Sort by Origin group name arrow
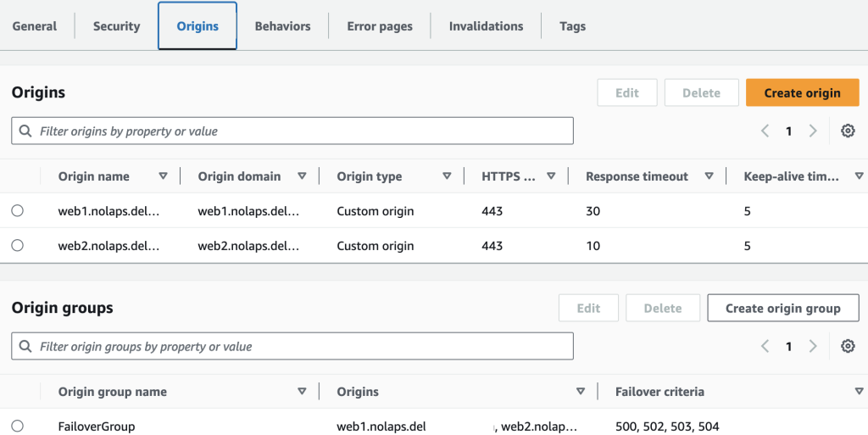 (302, 392)
